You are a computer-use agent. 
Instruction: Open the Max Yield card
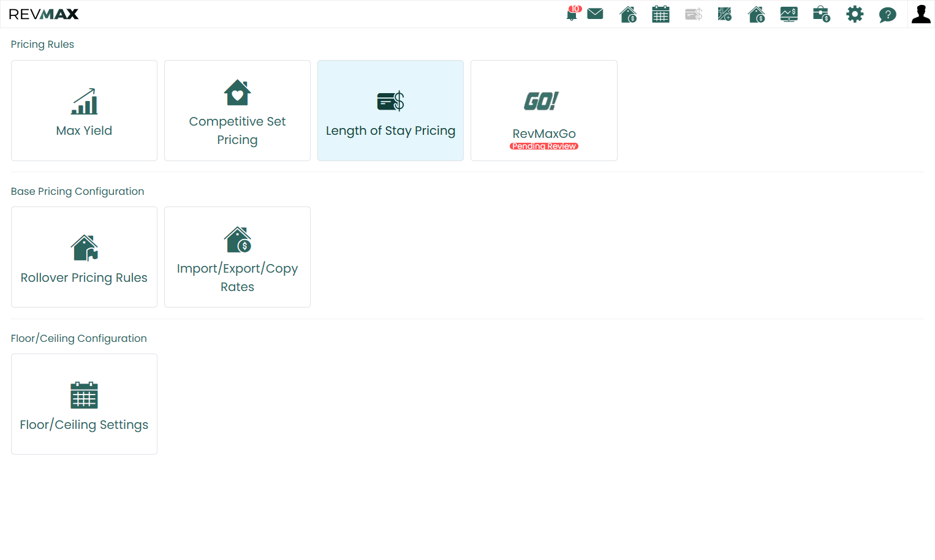(x=84, y=110)
